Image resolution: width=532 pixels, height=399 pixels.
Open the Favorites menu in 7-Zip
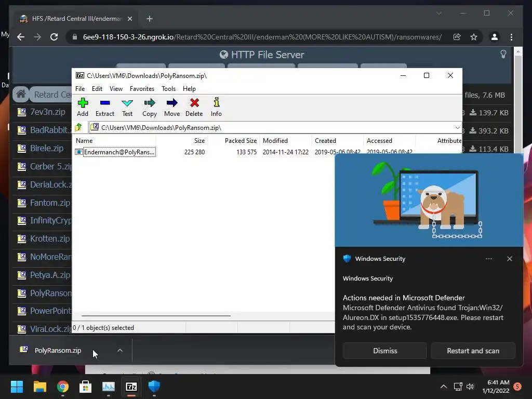(x=142, y=88)
